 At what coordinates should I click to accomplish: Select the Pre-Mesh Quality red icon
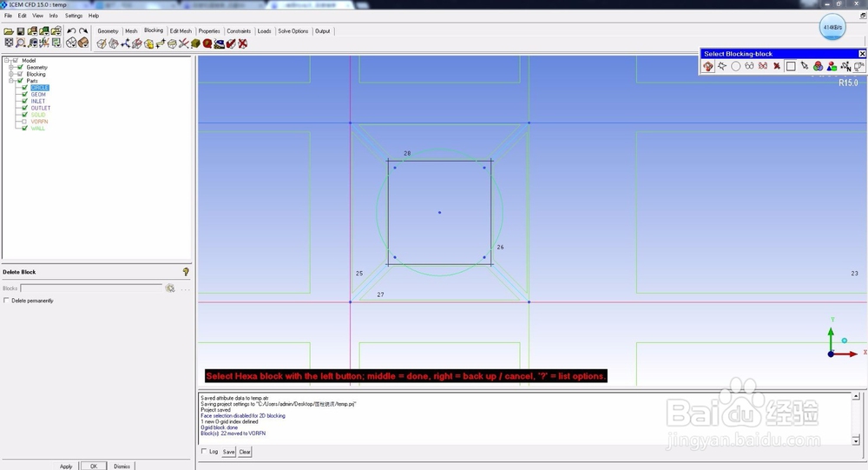pyautogui.click(x=207, y=43)
